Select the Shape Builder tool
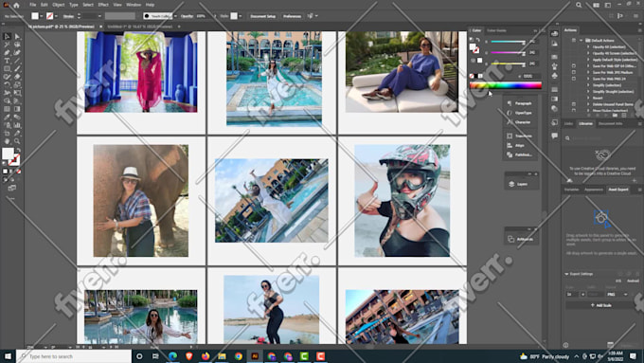 pyautogui.click(x=7, y=100)
